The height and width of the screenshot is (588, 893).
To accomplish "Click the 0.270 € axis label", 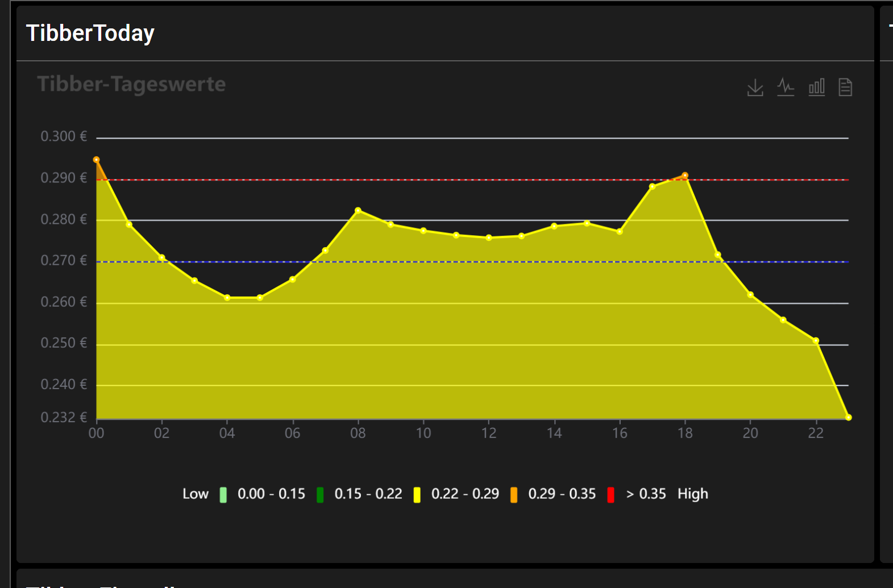I will pos(64,260).
